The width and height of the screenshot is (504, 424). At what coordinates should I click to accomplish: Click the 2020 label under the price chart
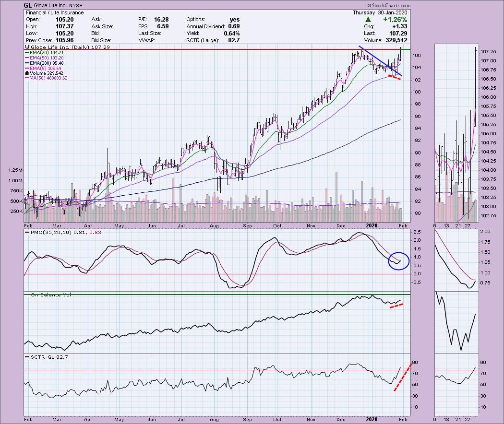(372, 226)
